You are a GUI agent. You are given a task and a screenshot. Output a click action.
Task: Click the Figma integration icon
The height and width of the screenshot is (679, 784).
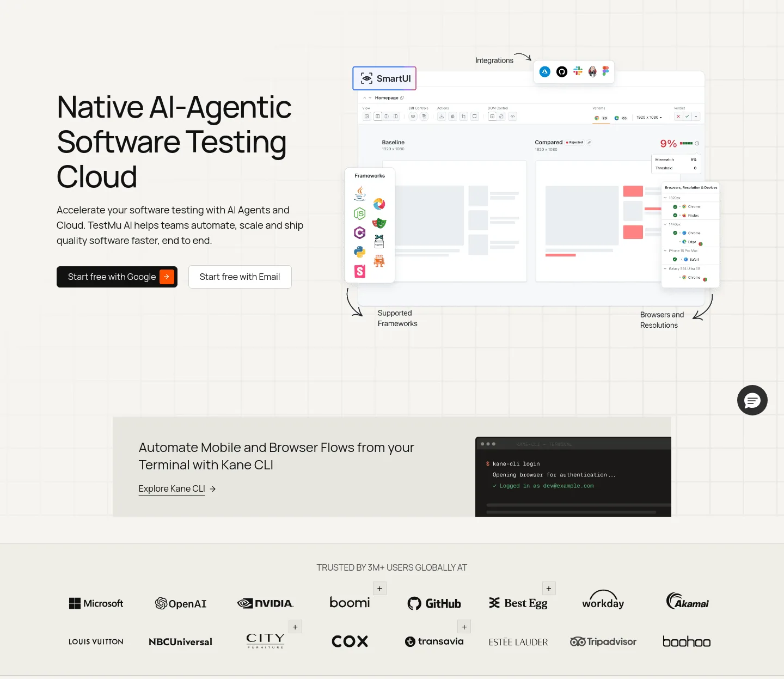click(605, 71)
